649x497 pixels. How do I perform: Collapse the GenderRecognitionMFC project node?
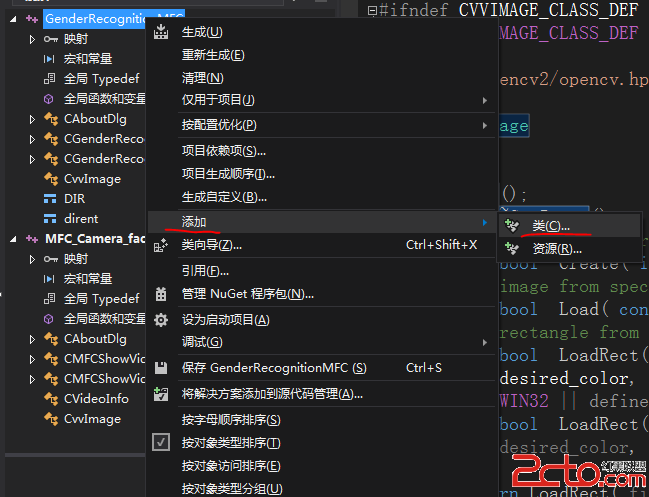14,19
